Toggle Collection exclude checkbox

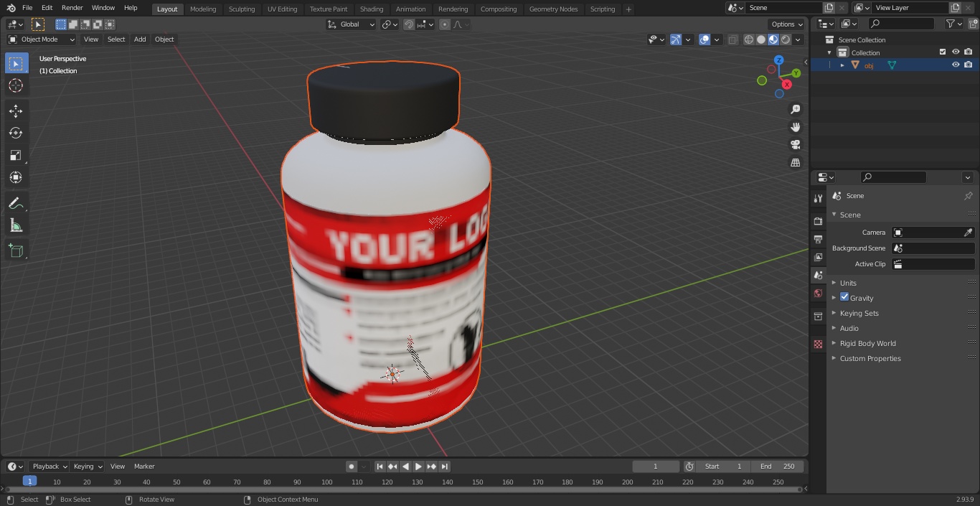[x=943, y=52]
